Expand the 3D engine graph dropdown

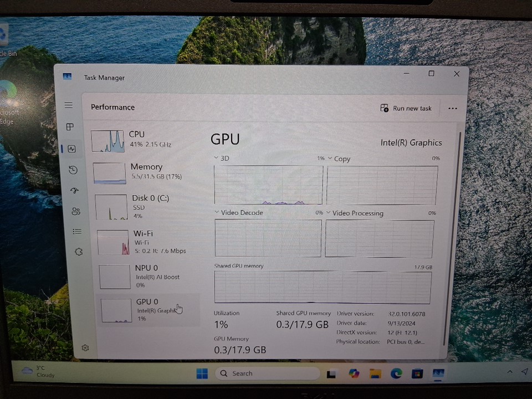click(217, 158)
